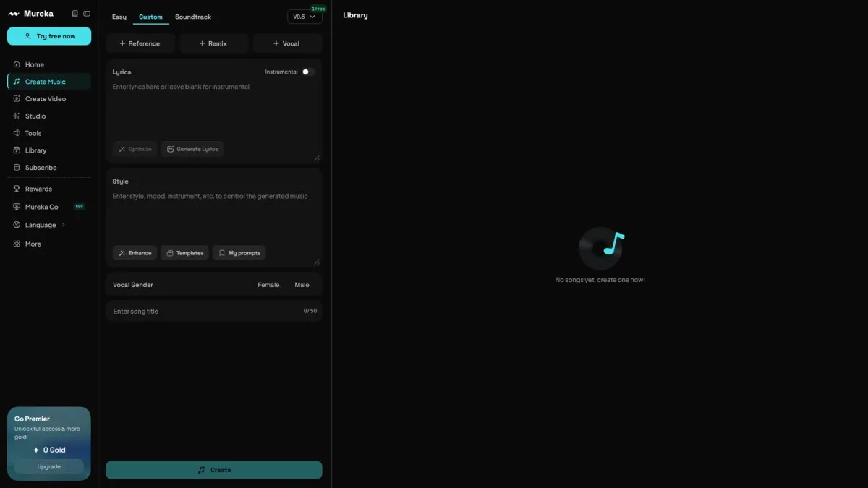Add a Remix source
Viewport: 868px width, 488px height.
pos(213,43)
